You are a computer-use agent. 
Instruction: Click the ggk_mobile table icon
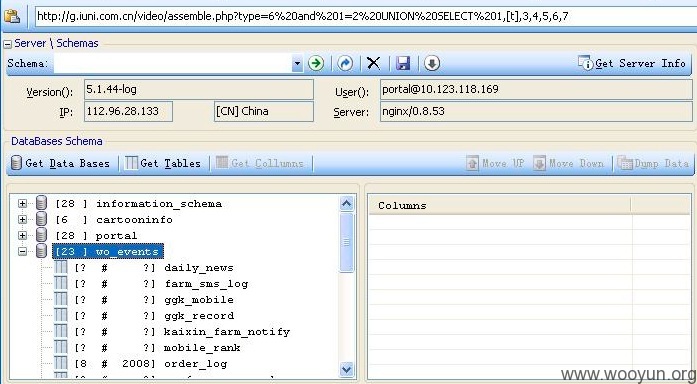coord(60,300)
